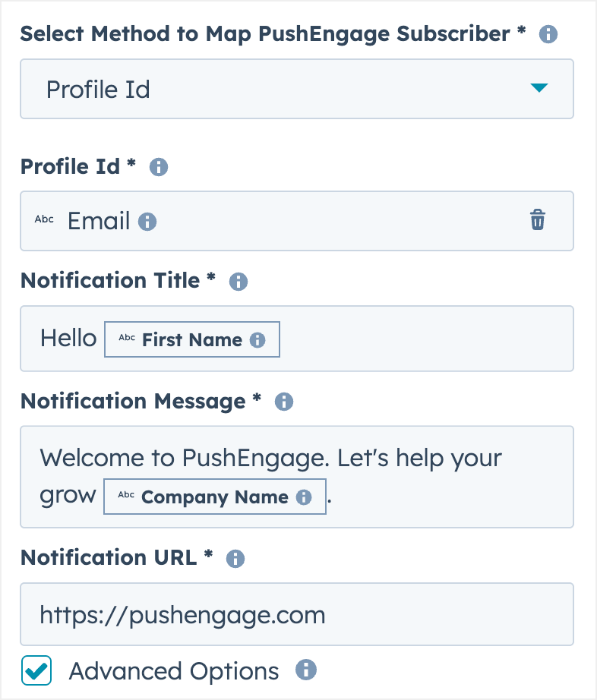597x700 pixels.
Task: Click the Advanced Options label text
Action: coord(174,671)
